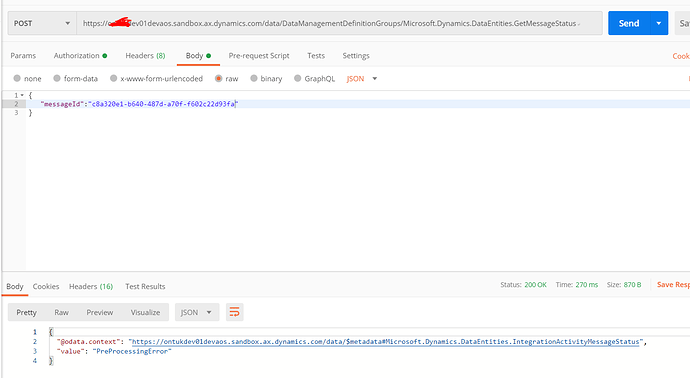Viewport: 690px width, 378px height.
Task: Switch to the Authorization tab
Action: [80, 56]
